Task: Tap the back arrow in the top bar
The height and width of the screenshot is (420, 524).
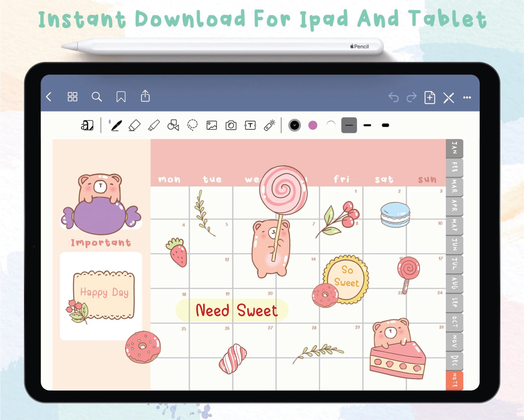Action: [x=49, y=97]
